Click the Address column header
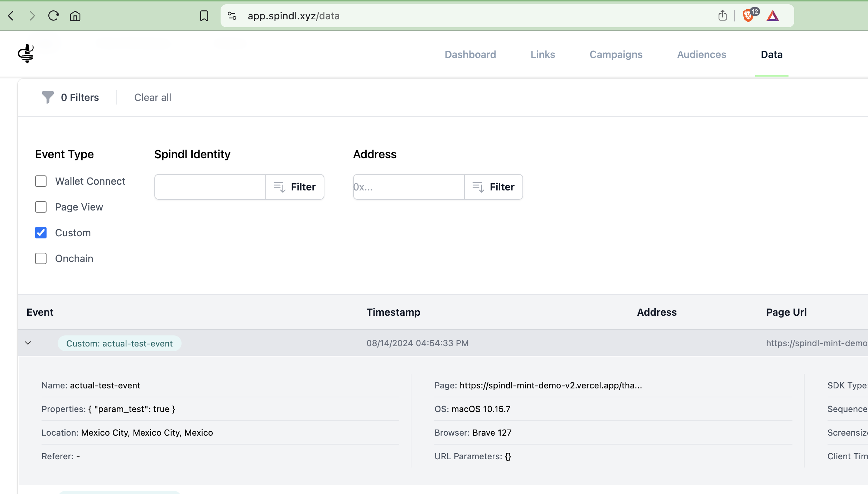Screen dimensions: 868x494 click(x=657, y=312)
